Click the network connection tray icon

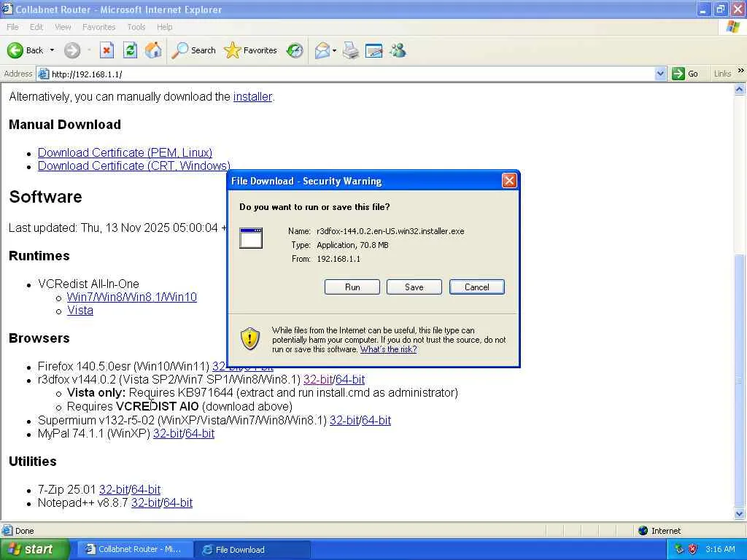679,549
